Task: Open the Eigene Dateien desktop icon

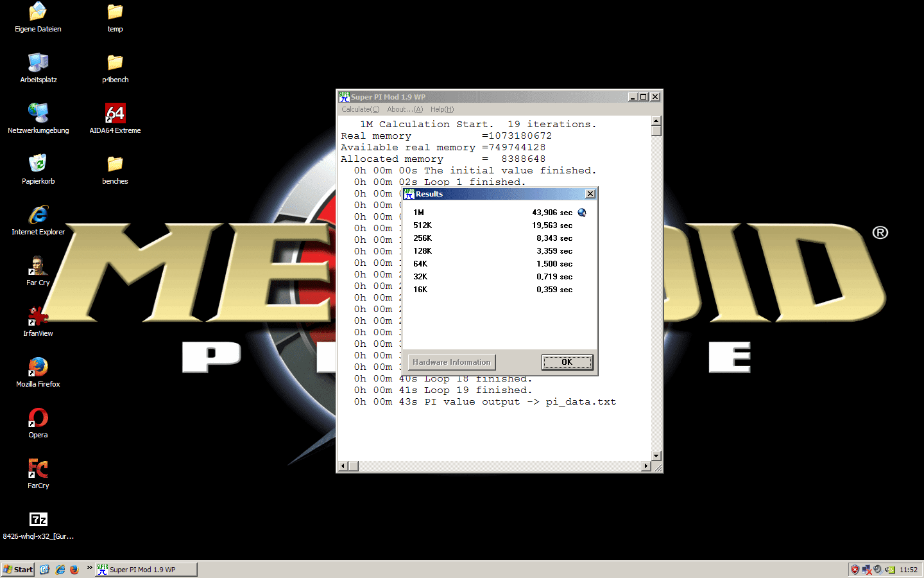Action: [38, 17]
